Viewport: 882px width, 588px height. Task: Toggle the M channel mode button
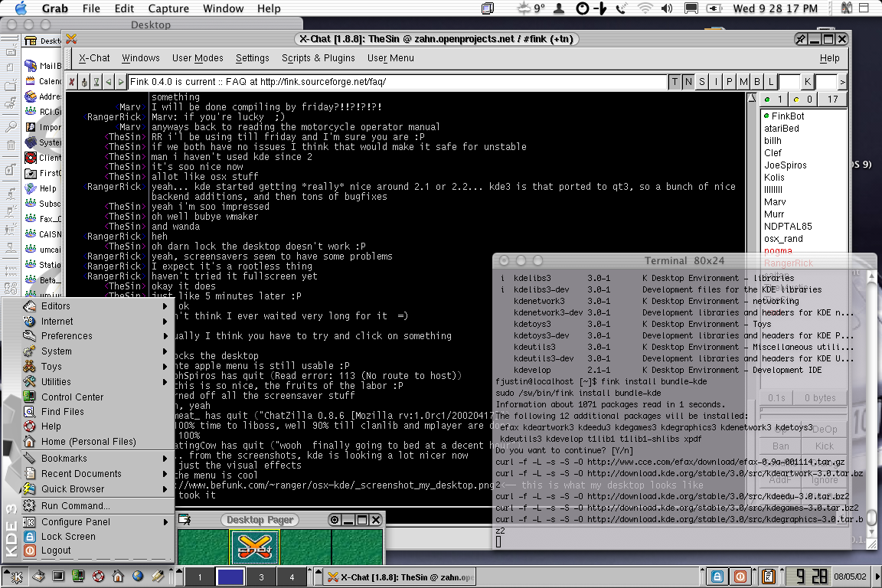pos(743,82)
